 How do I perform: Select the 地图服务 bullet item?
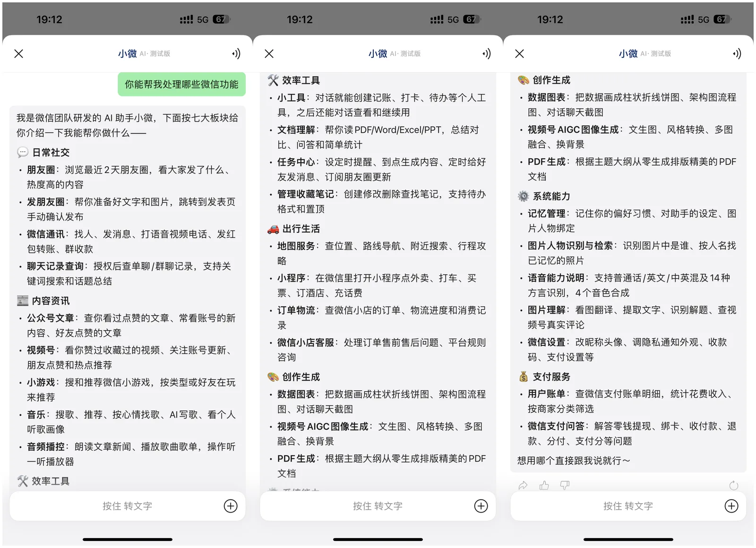click(378, 253)
